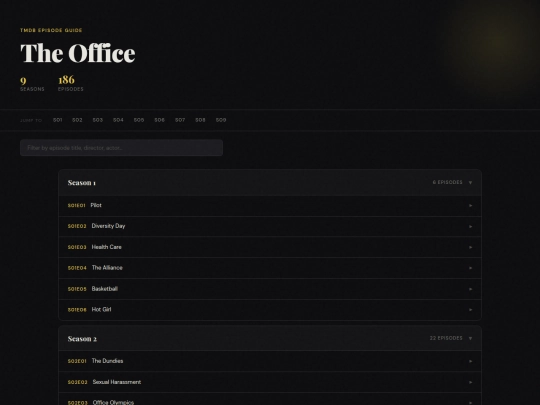
Task: Jump to season S05
Action: 139,120
